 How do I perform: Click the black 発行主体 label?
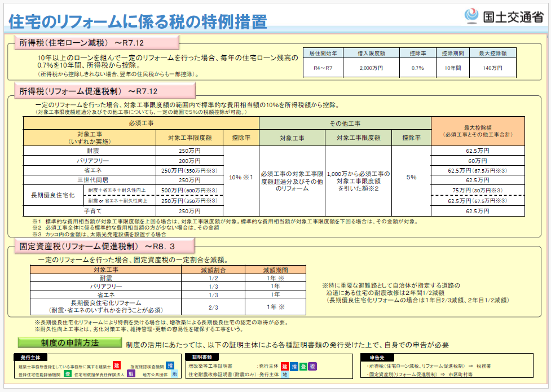point(30,358)
